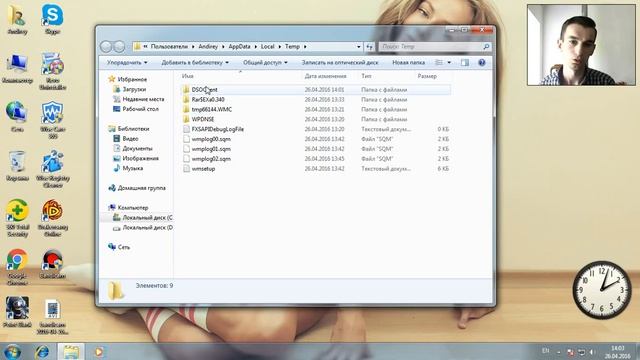Select the DSOClient folder row

pos(315,89)
